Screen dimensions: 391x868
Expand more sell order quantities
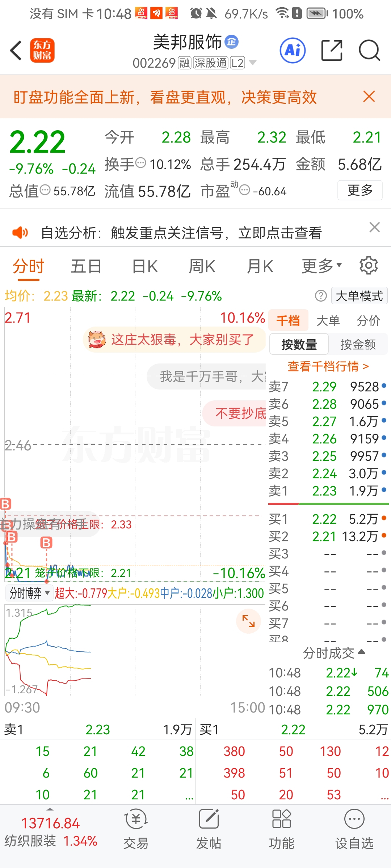point(189,797)
